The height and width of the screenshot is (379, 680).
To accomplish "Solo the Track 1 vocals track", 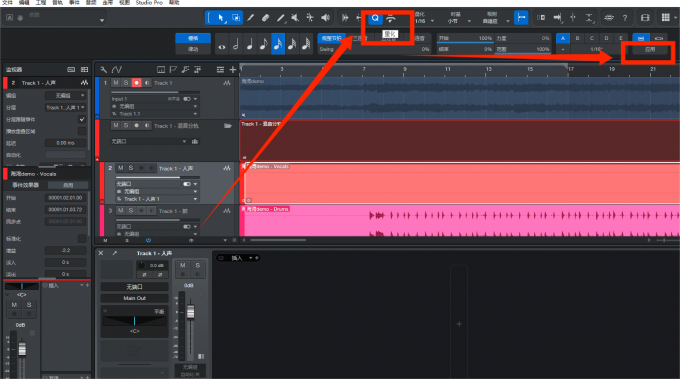I will [131, 168].
